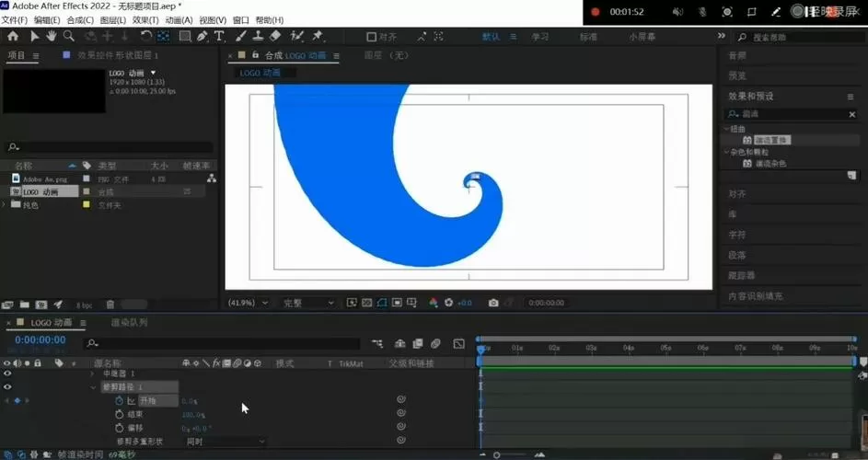
Task: Collapse the 修剪路径 1 property group
Action: (92, 387)
